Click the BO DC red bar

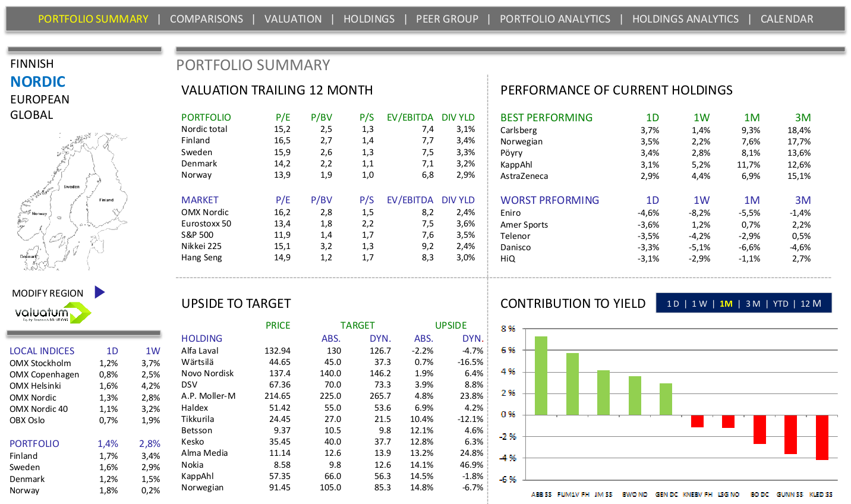click(759, 429)
